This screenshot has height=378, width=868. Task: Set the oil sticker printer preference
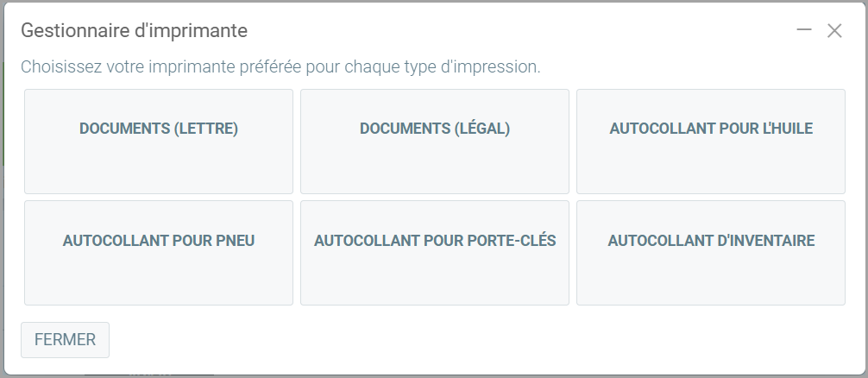pos(711,142)
